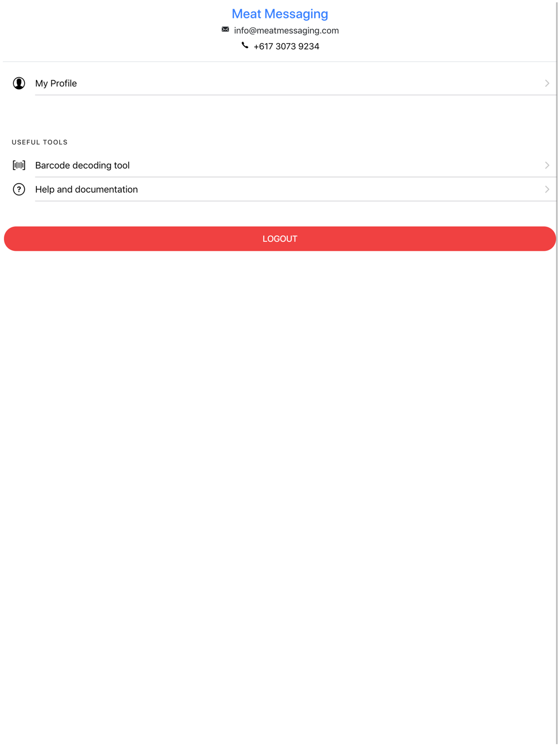Expand My Profile using its chevron arrow

click(x=547, y=83)
